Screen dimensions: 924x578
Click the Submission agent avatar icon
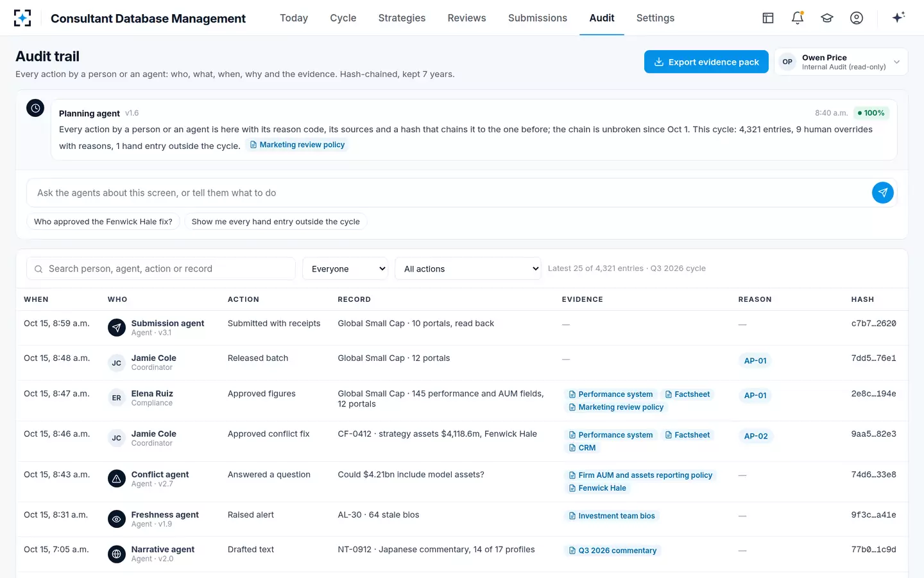coord(117,328)
